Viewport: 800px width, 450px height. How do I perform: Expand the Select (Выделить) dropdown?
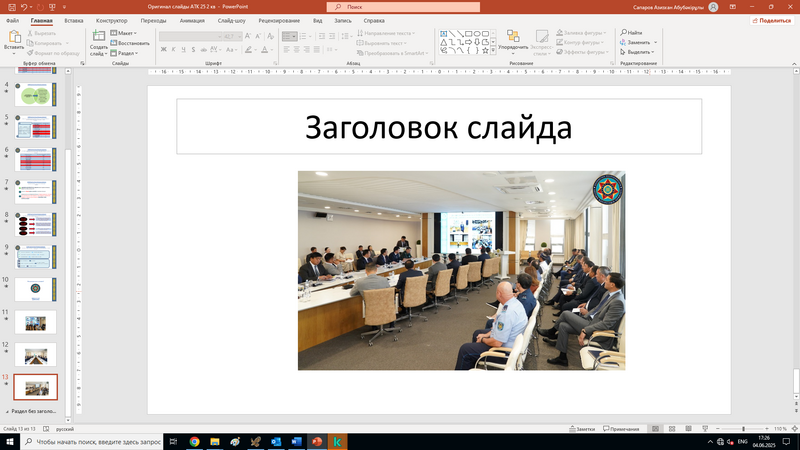(x=638, y=53)
